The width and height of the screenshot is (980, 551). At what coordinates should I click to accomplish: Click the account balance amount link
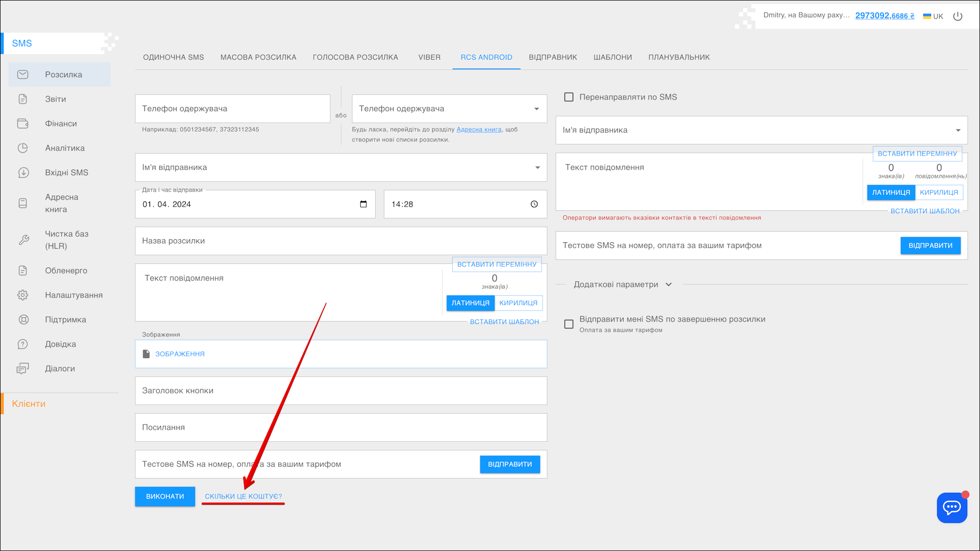pyautogui.click(x=884, y=16)
